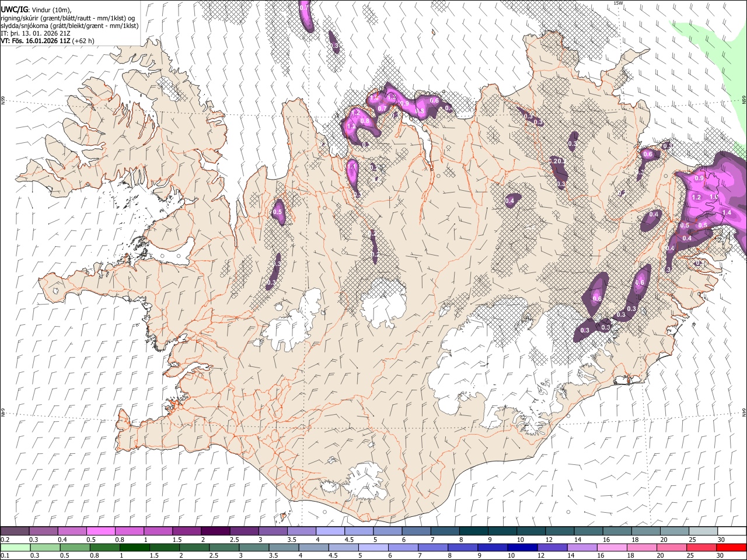Screen dimensions: 747x560
Task: Click the UWC/IG title in header box
Action: [x=15, y=10]
